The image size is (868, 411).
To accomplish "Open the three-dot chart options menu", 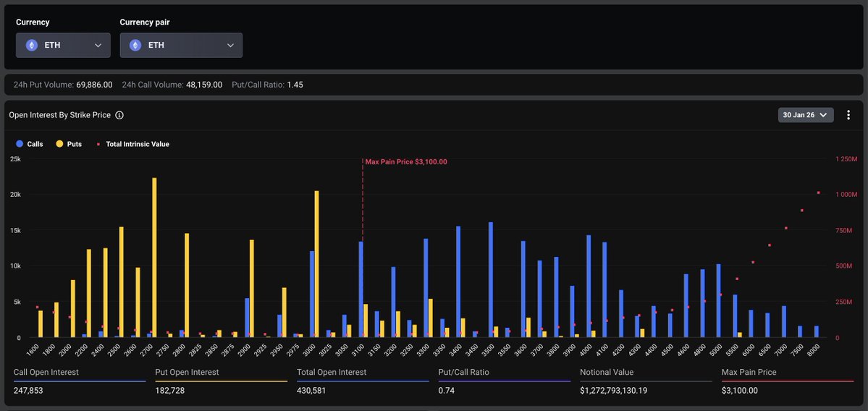I will 848,115.
